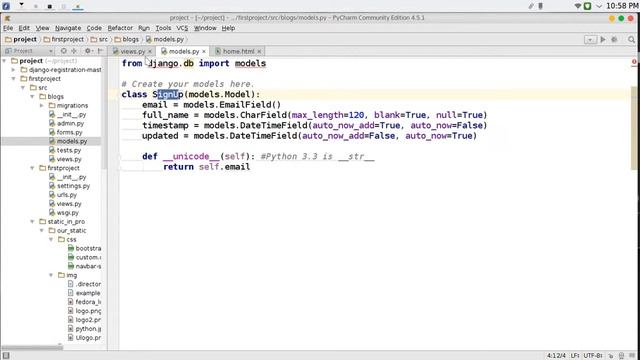Click the error indicator at editor top right
Viewport: 640px width, 360px height.
tap(634, 62)
